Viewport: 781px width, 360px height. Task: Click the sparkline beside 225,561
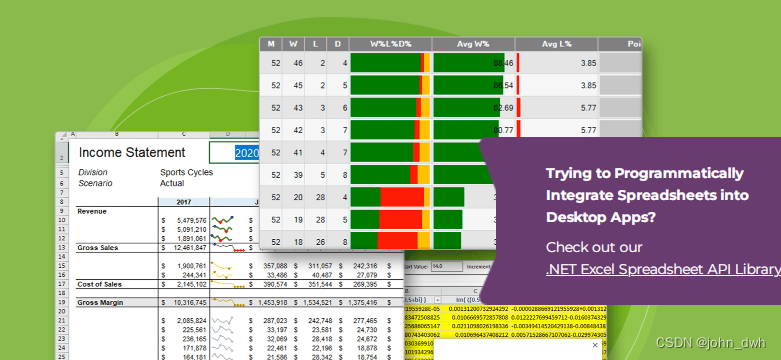pyautogui.click(x=222, y=329)
